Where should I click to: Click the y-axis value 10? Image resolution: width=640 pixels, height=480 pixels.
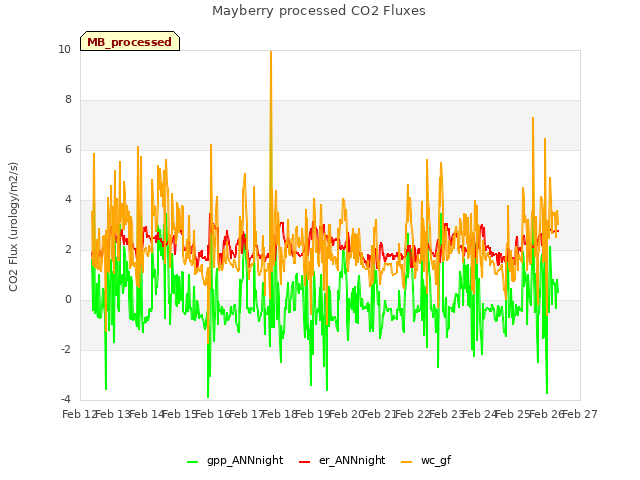point(64,49)
